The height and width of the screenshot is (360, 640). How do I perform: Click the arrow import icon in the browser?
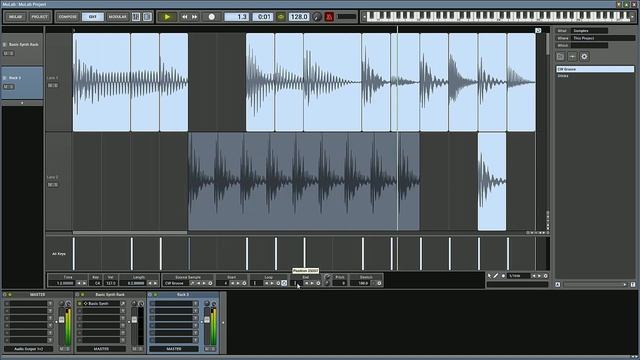(x=572, y=57)
